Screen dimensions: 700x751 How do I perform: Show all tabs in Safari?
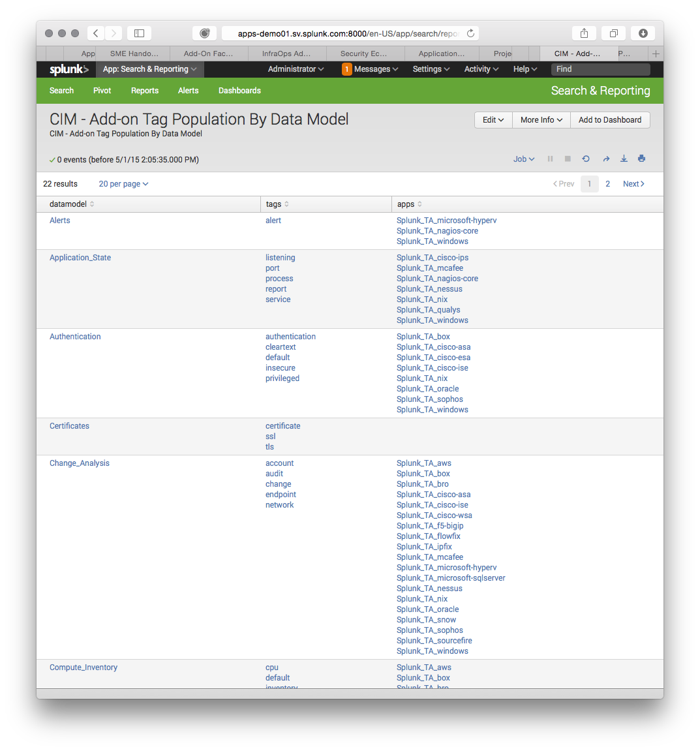point(613,33)
